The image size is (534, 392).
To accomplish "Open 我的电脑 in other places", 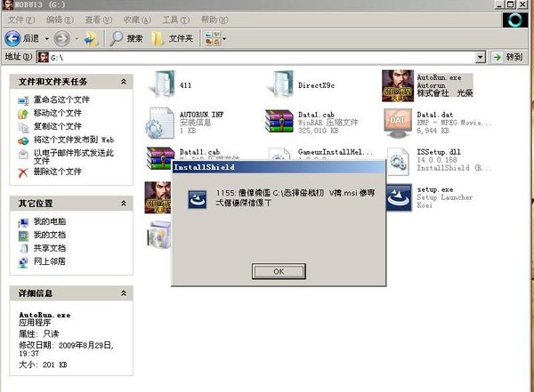I will [x=49, y=221].
